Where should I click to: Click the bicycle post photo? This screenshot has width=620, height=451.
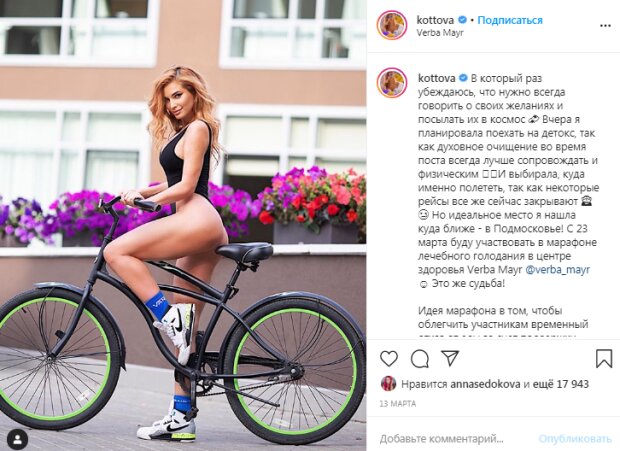pos(183,225)
